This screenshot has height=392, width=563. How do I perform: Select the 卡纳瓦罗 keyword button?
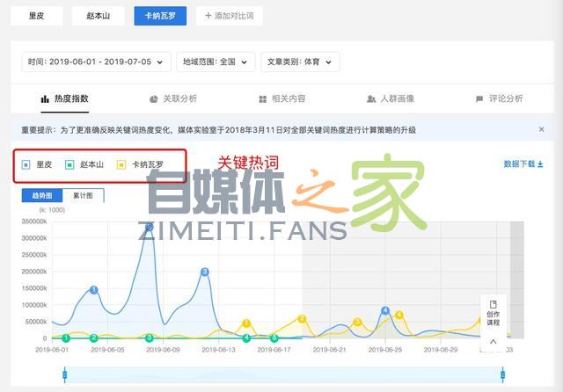[x=160, y=16]
